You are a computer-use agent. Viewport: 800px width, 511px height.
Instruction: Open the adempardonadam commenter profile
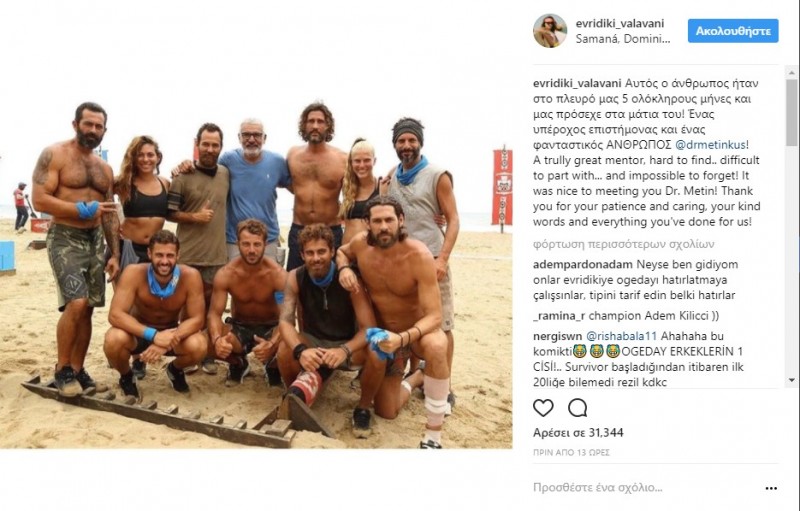[583, 264]
